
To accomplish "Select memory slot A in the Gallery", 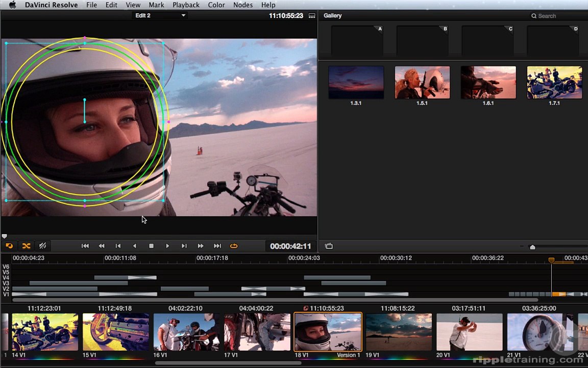I will click(357, 40).
